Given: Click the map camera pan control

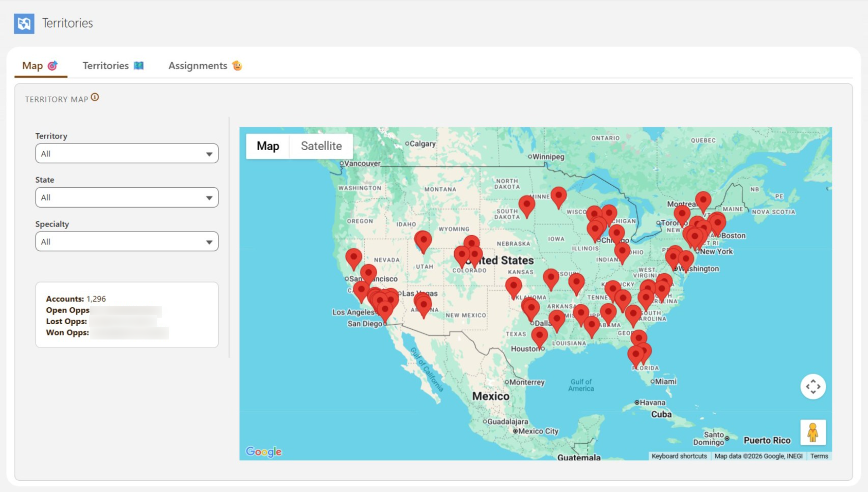Looking at the screenshot, I should pyautogui.click(x=813, y=386).
